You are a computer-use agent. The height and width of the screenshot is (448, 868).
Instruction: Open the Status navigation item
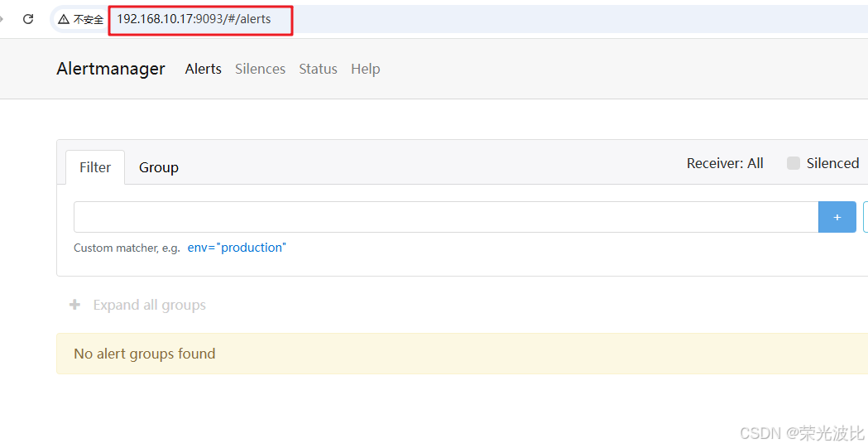tap(319, 69)
